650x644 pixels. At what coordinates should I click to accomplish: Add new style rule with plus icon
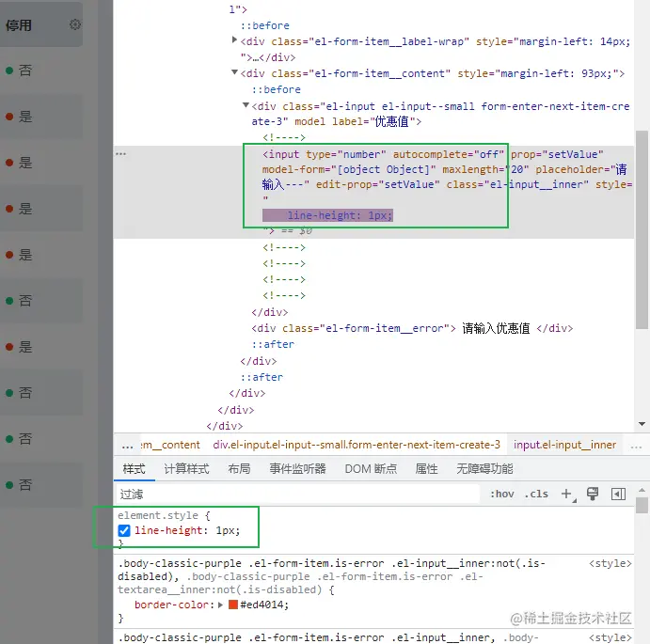pos(566,494)
